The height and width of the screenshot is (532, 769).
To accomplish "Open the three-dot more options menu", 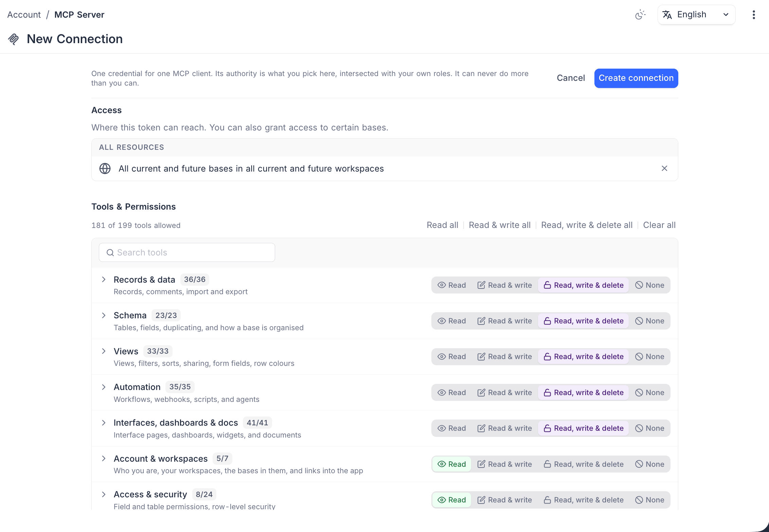I will [754, 15].
